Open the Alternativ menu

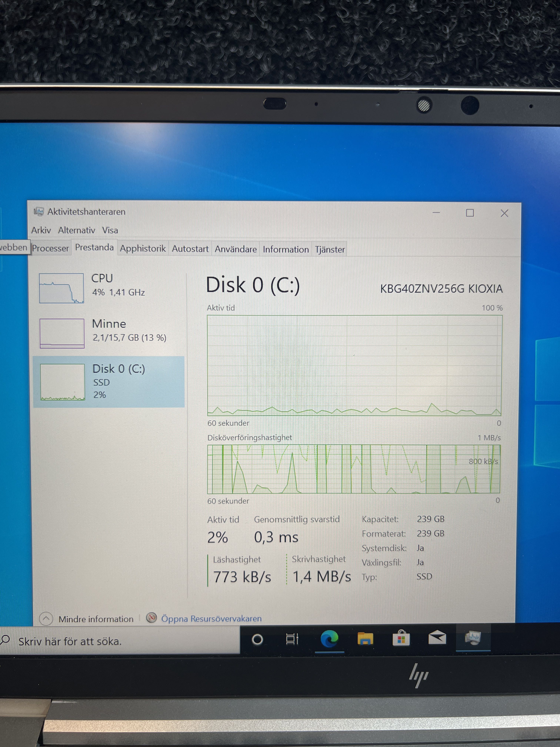[x=77, y=230]
